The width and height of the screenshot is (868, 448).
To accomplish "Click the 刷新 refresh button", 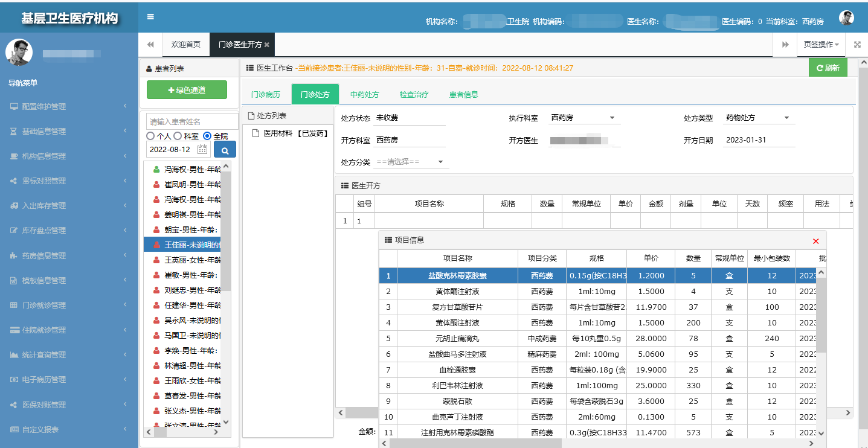I will 828,68.
